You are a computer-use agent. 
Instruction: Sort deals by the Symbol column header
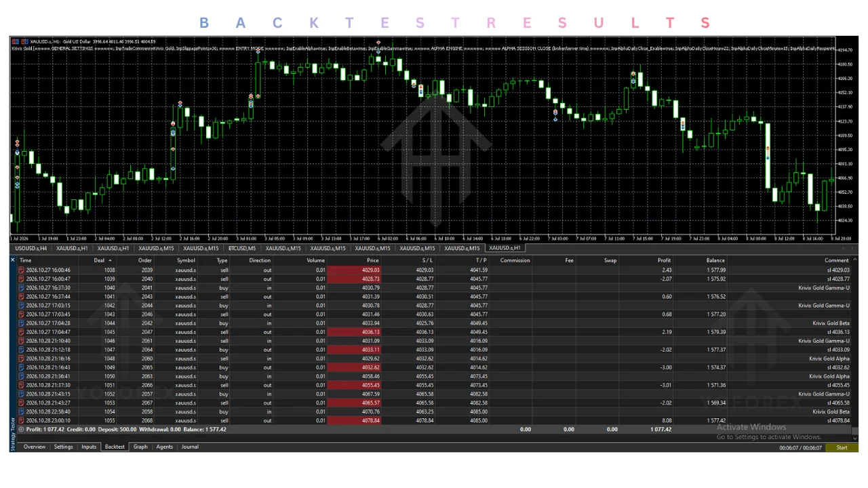click(186, 260)
